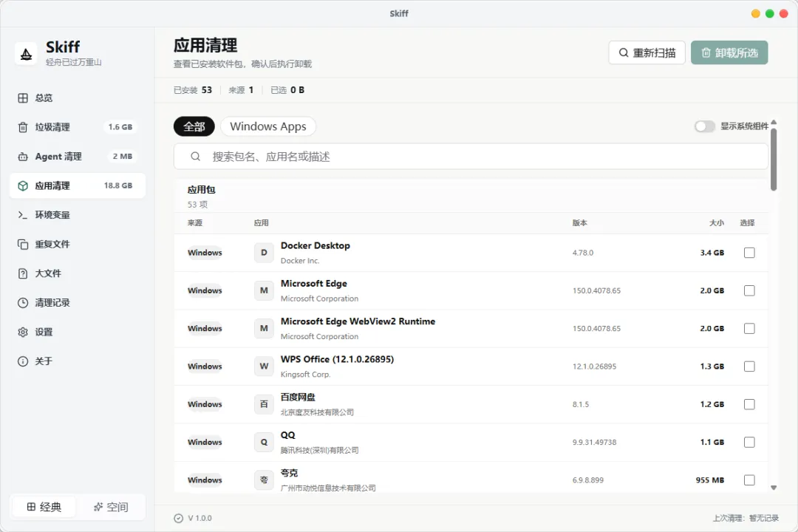Sort by 应用 column header
This screenshot has height=532, width=798.
pyautogui.click(x=261, y=223)
